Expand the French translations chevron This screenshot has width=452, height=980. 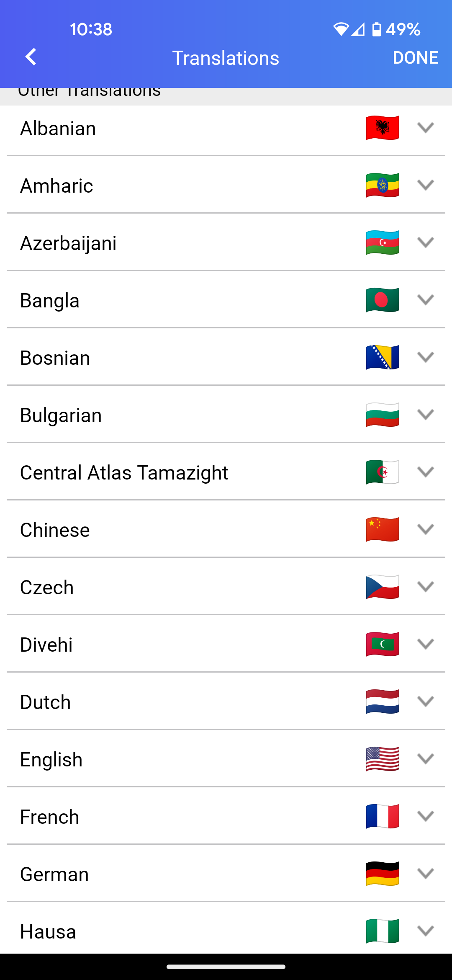[425, 816]
